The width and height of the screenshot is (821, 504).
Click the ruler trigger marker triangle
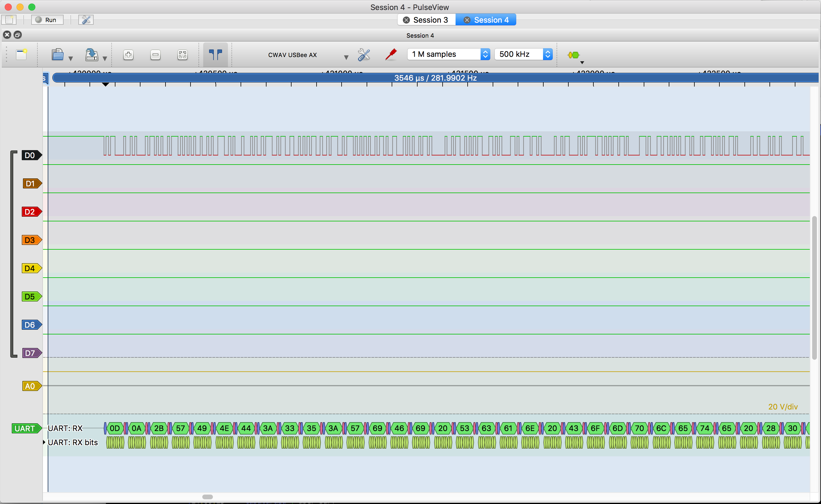[105, 85]
